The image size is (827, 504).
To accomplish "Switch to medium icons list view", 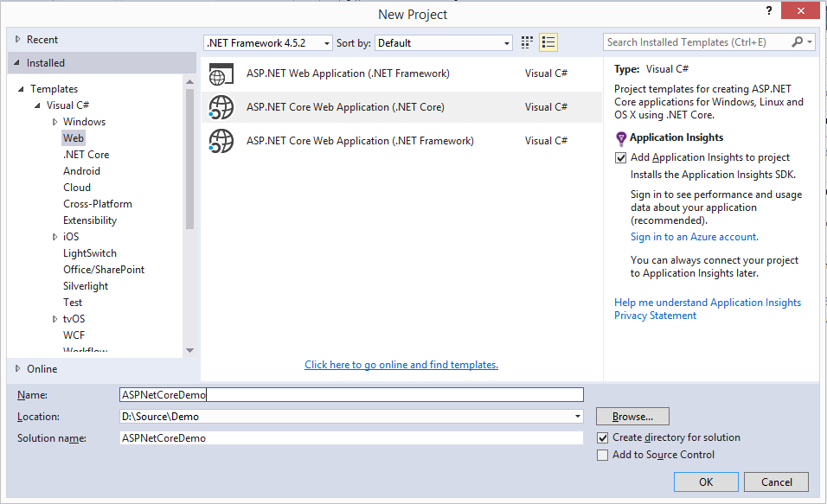I will 548,42.
